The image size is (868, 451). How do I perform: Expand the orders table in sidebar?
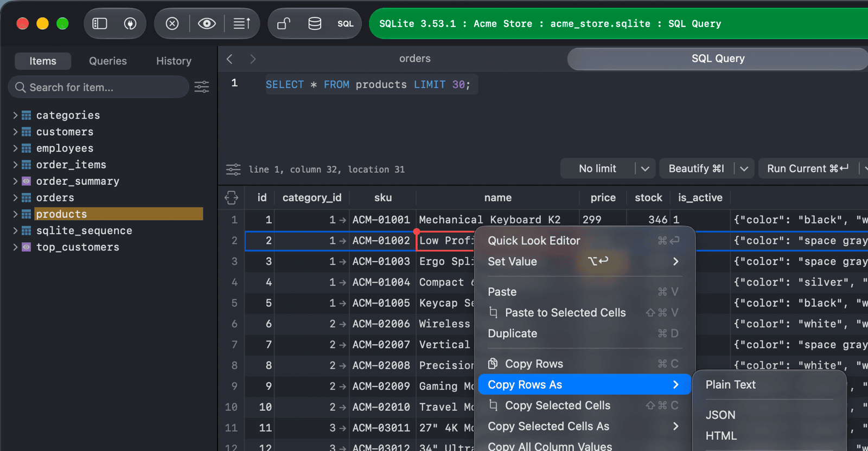pyautogui.click(x=15, y=198)
